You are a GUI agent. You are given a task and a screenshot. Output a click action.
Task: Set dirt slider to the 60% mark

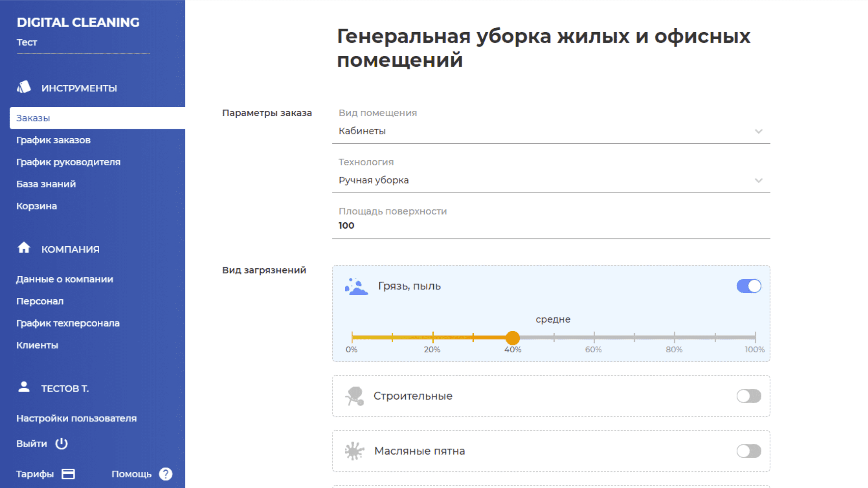coord(594,338)
